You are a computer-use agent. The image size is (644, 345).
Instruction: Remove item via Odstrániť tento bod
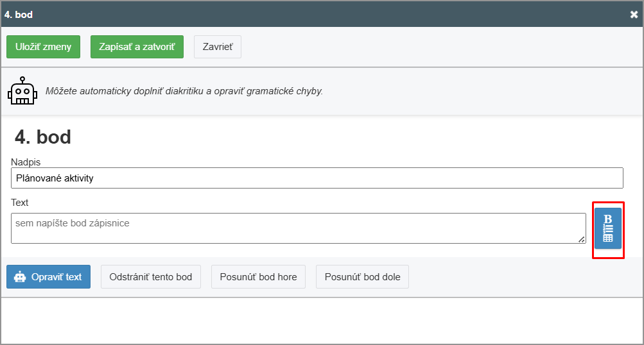tap(151, 277)
